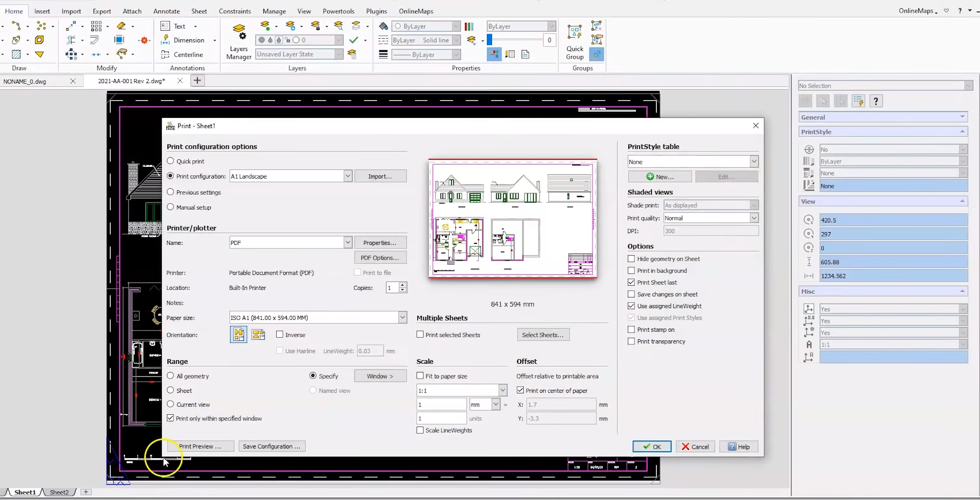Image resolution: width=980 pixels, height=500 pixels.
Task: Uncheck Print Sheet last option
Action: coord(631,282)
